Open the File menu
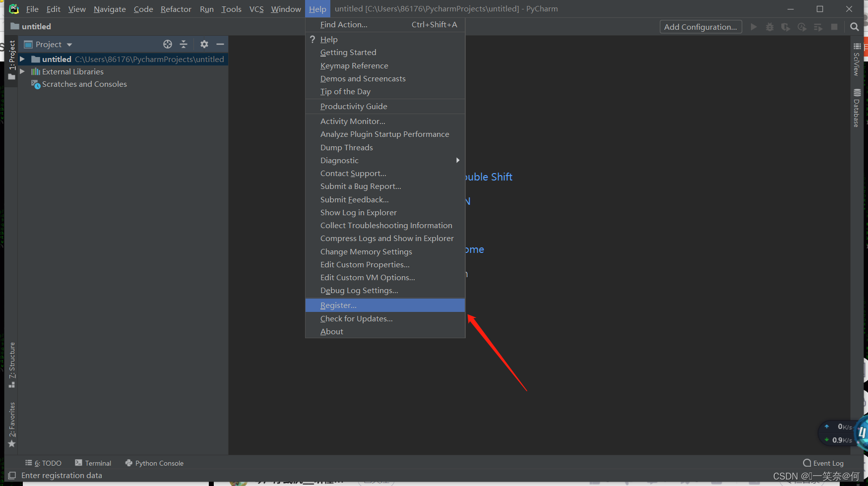Viewport: 868px width, 486px height. [x=32, y=9]
